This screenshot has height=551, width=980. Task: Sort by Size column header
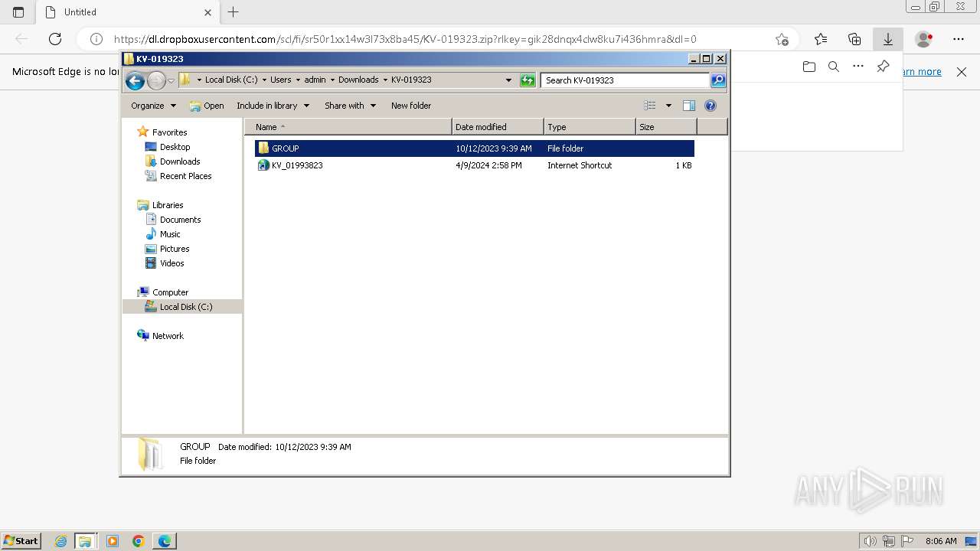666,127
